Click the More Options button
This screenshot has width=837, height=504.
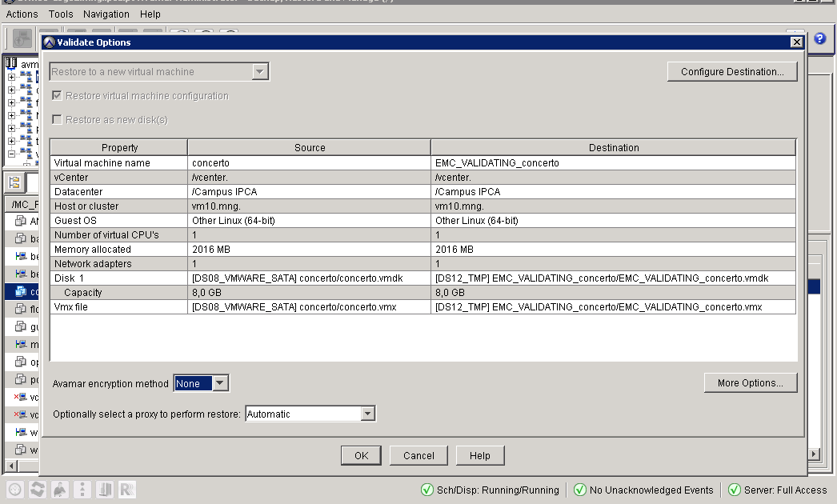[750, 383]
